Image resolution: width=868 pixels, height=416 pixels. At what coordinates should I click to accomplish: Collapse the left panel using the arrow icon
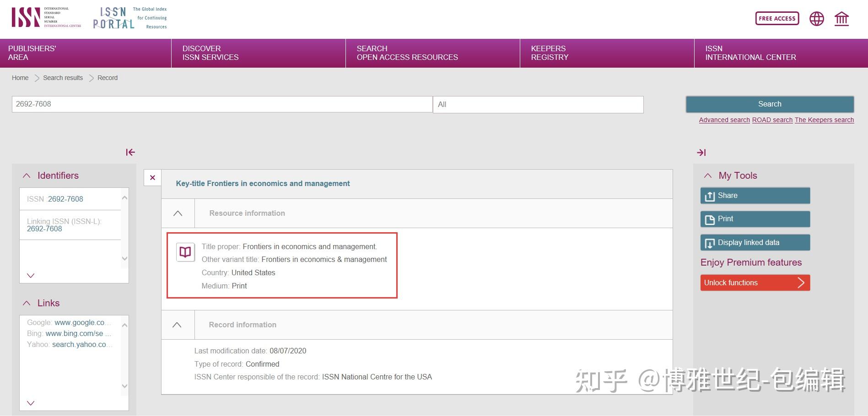130,152
